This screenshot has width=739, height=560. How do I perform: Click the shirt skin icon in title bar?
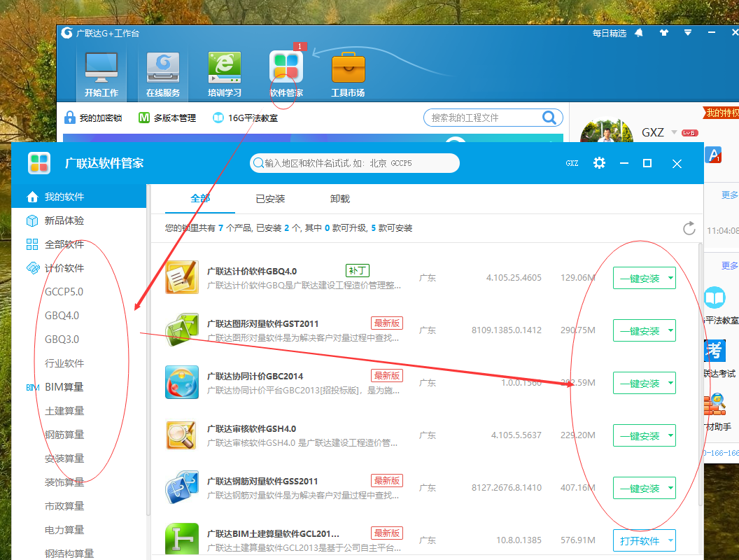click(x=664, y=33)
